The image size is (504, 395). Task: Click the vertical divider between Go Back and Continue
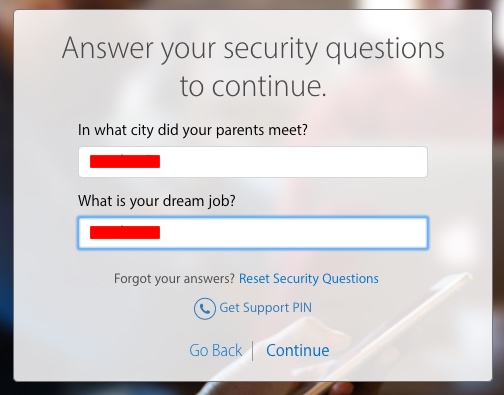[x=253, y=351]
